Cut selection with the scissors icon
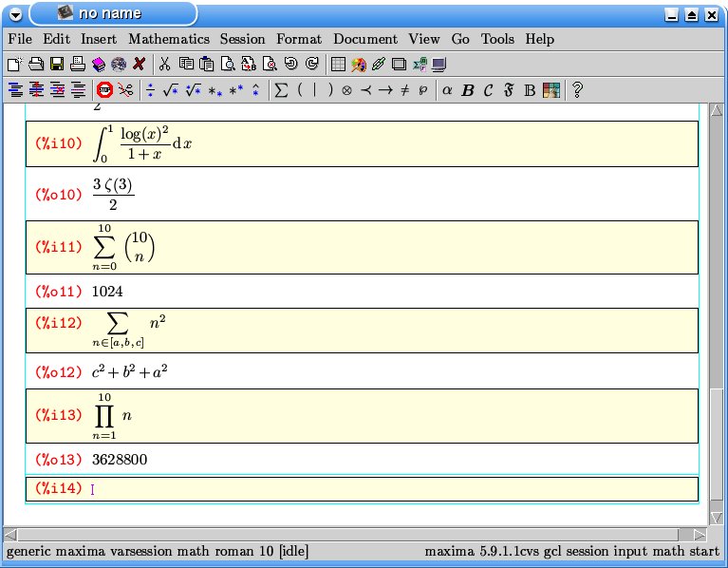The image size is (728, 568). [164, 64]
